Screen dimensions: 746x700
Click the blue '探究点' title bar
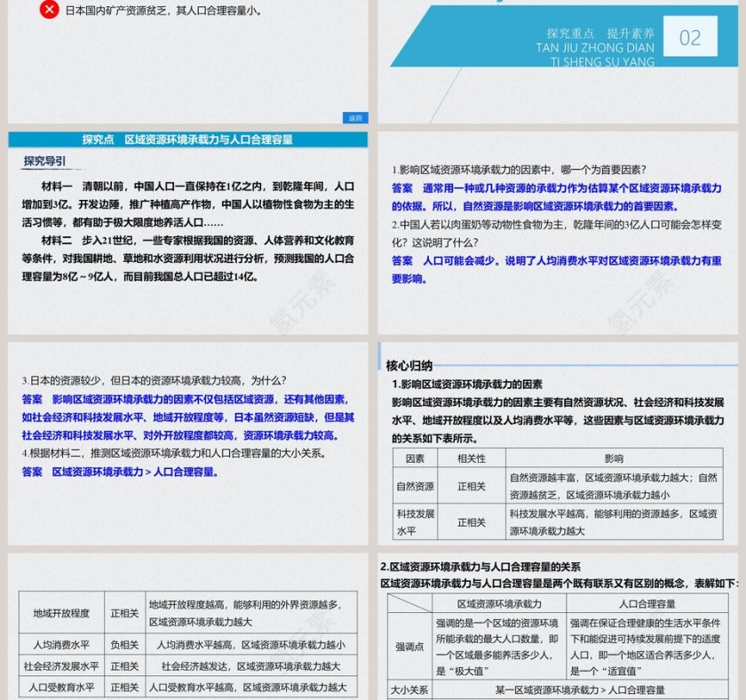187,139
